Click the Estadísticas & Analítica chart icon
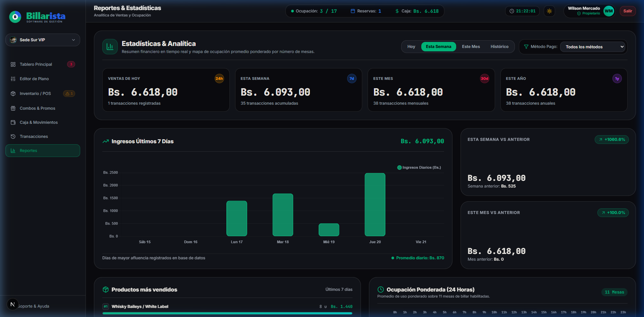 pos(110,47)
